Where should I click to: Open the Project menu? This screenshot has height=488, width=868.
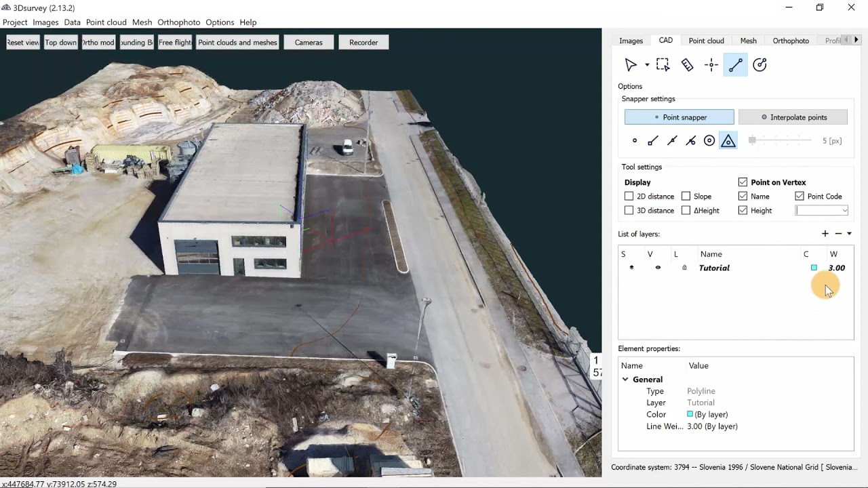click(x=15, y=22)
